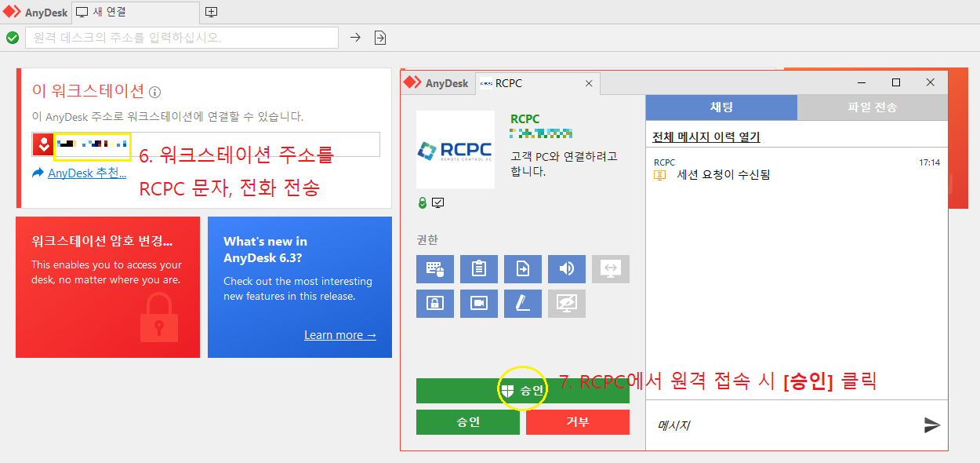Image resolution: width=980 pixels, height=463 pixels.
Task: Toggle clipboard access permission
Action: [x=479, y=269]
